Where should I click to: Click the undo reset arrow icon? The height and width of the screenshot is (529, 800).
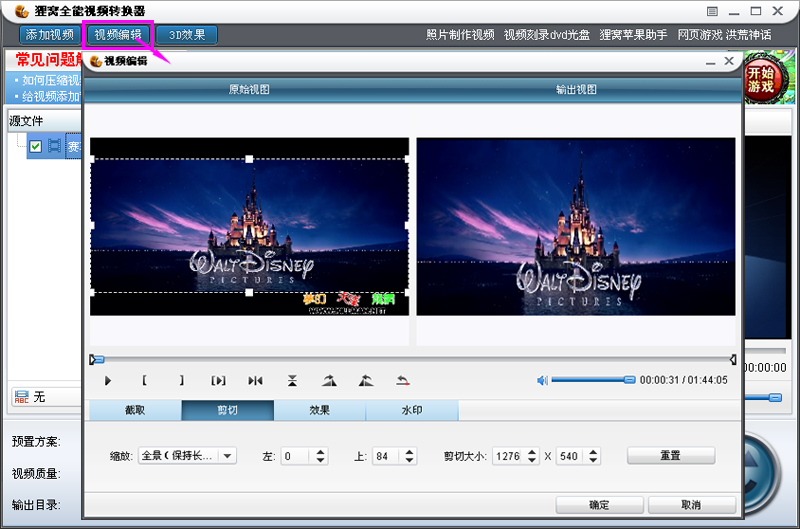(x=403, y=381)
